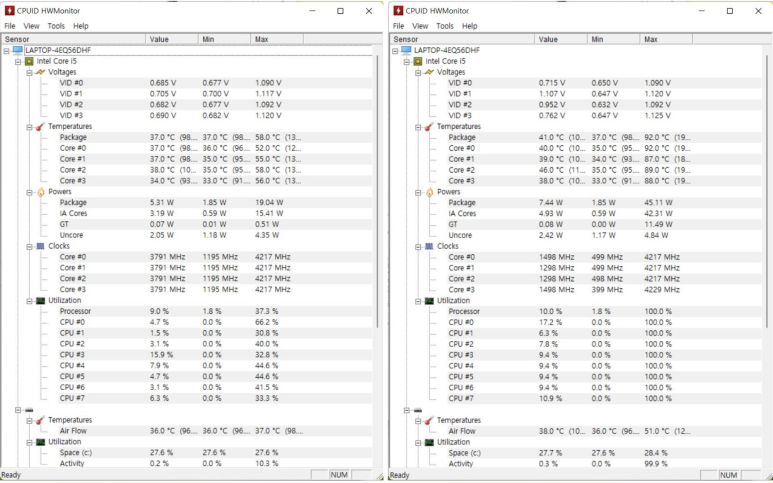
Task: Collapse drive node in right window
Action: 407,410
